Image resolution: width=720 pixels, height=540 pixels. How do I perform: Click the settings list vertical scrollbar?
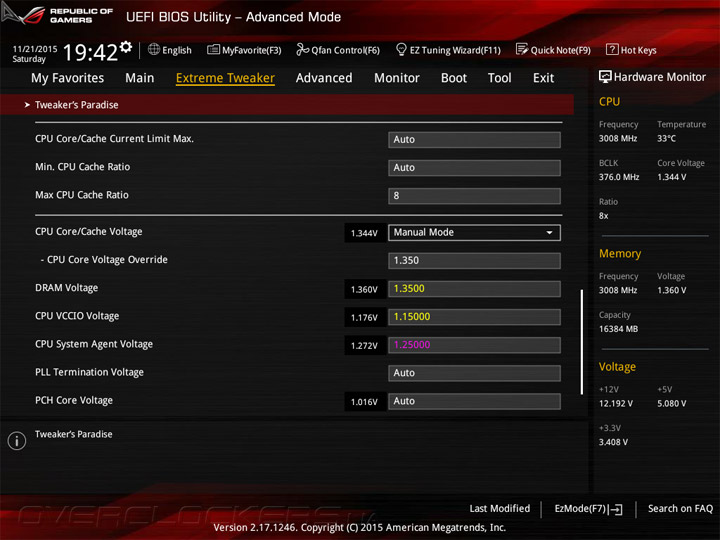pos(582,342)
